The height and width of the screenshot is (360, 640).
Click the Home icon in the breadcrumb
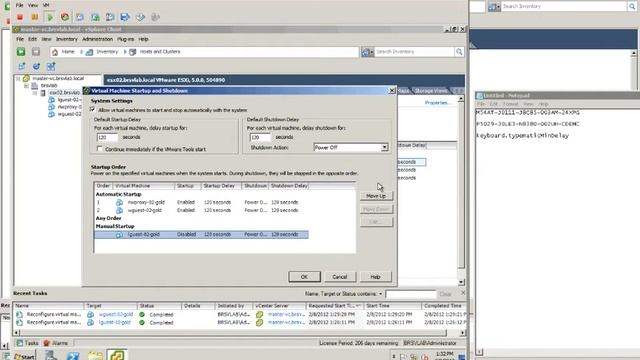pos(55,52)
